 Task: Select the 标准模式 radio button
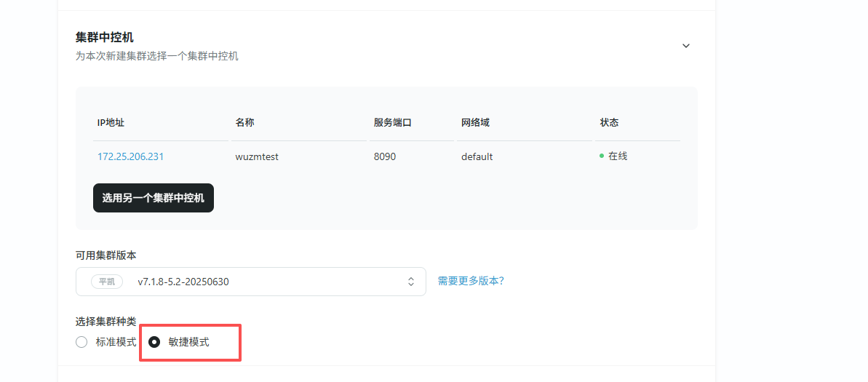point(81,342)
